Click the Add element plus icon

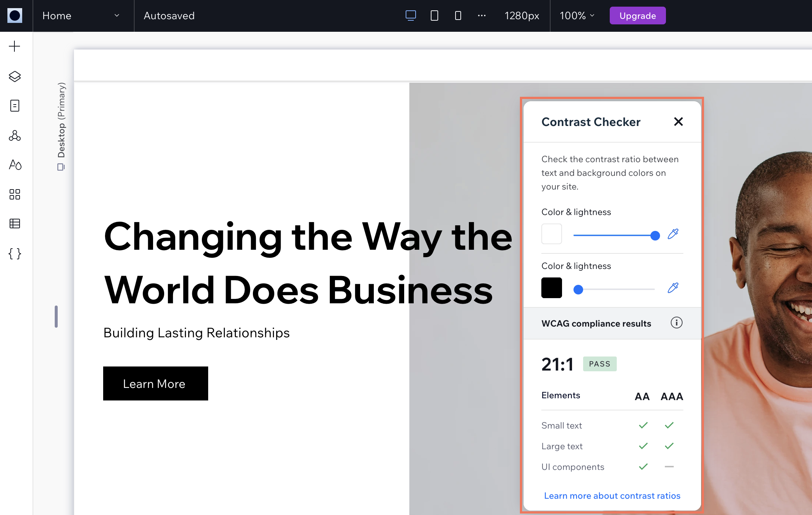click(15, 45)
